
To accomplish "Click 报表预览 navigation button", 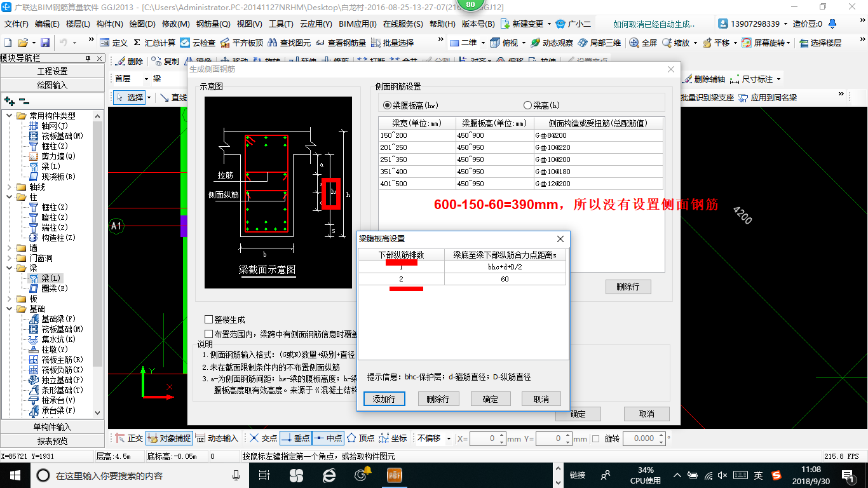I will coord(52,440).
